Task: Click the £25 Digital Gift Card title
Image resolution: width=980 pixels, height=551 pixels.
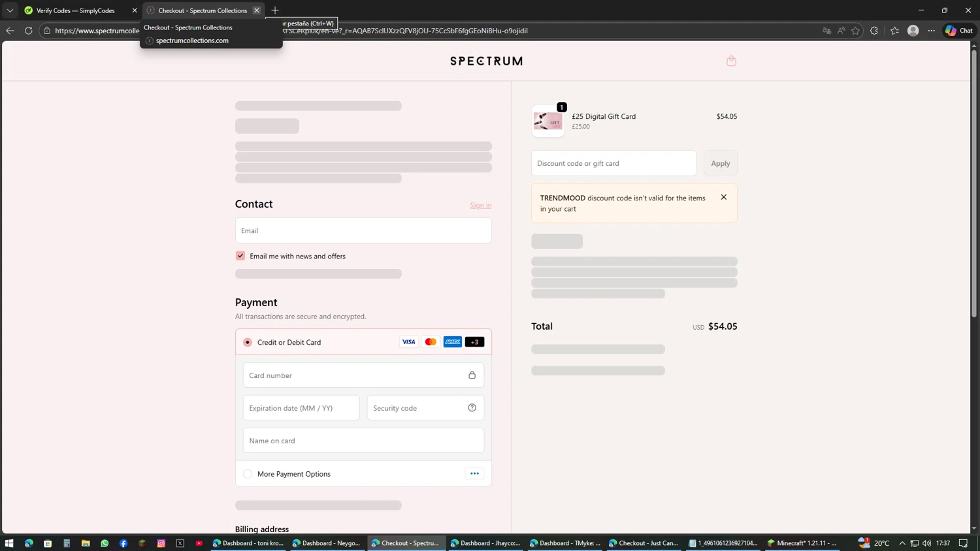Action: click(604, 116)
